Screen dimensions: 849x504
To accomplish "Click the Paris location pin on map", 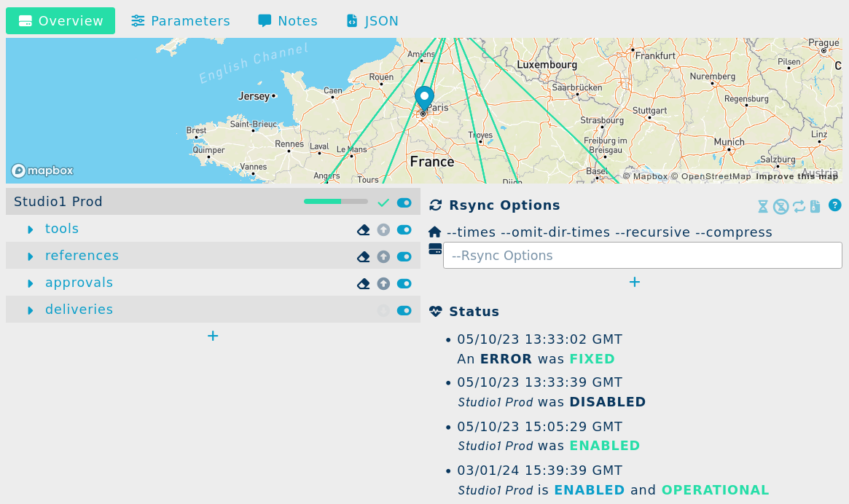I will [424, 98].
